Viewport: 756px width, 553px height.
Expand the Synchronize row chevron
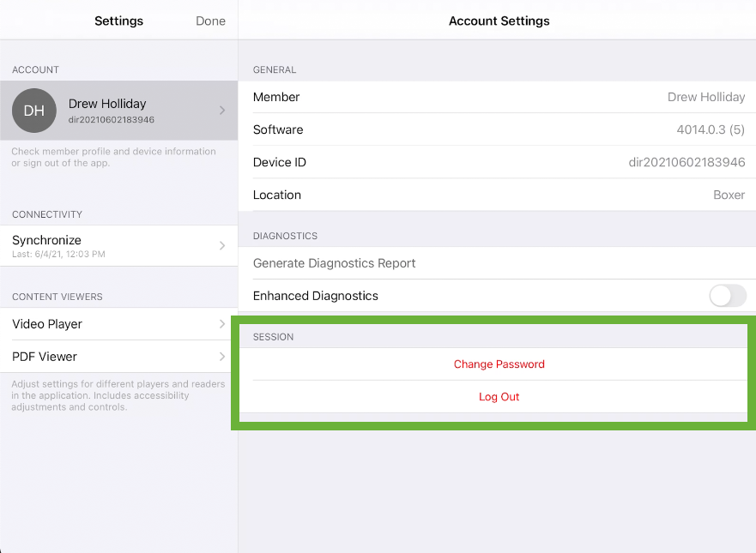click(x=222, y=246)
